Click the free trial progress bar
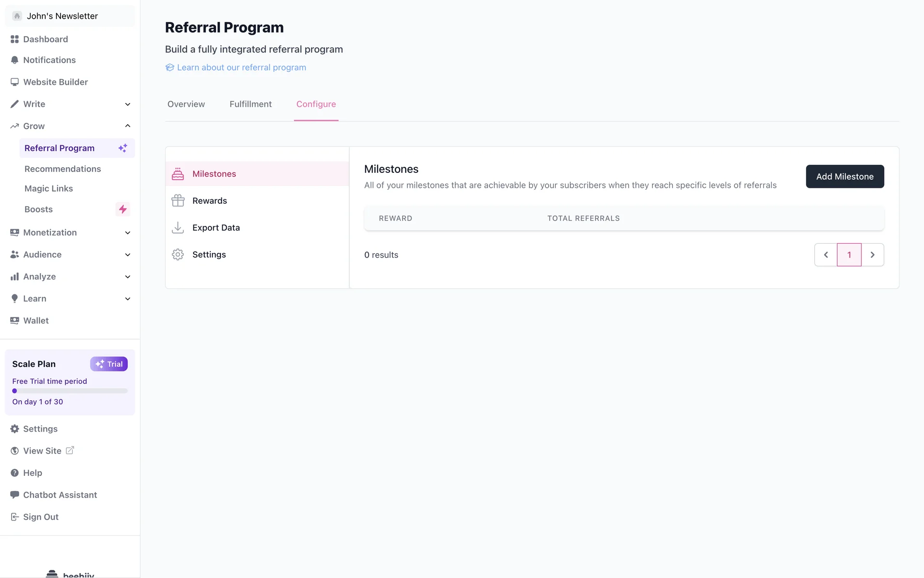924x578 pixels. coord(70,391)
